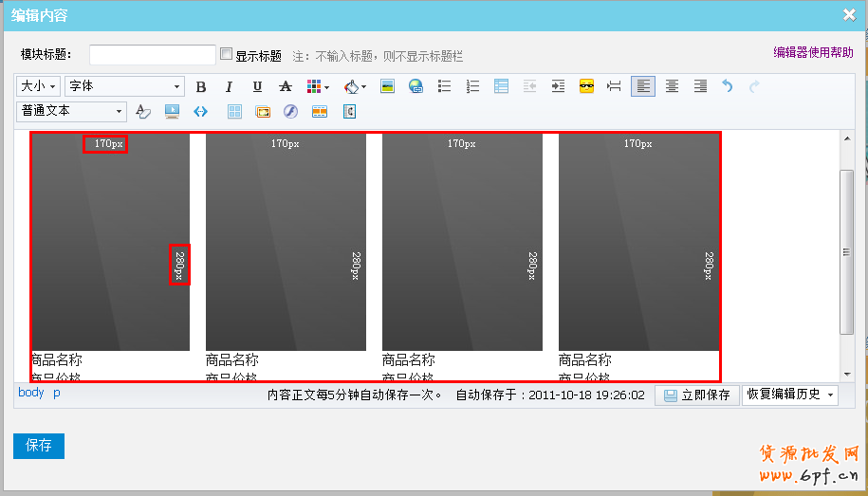This screenshot has height=496, width=868.
Task: Open the 恢复编辑历史 dropdown
Action: 790,395
